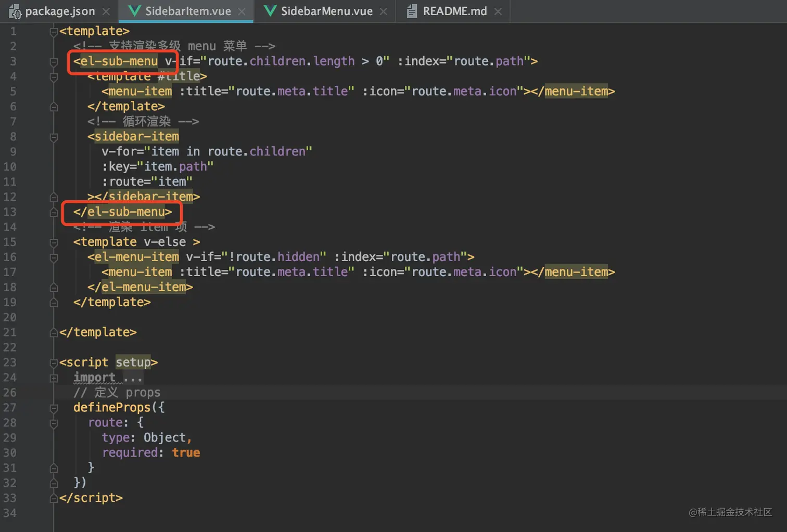Click the 'true' value on line 30
787x532 pixels.
[186, 453]
